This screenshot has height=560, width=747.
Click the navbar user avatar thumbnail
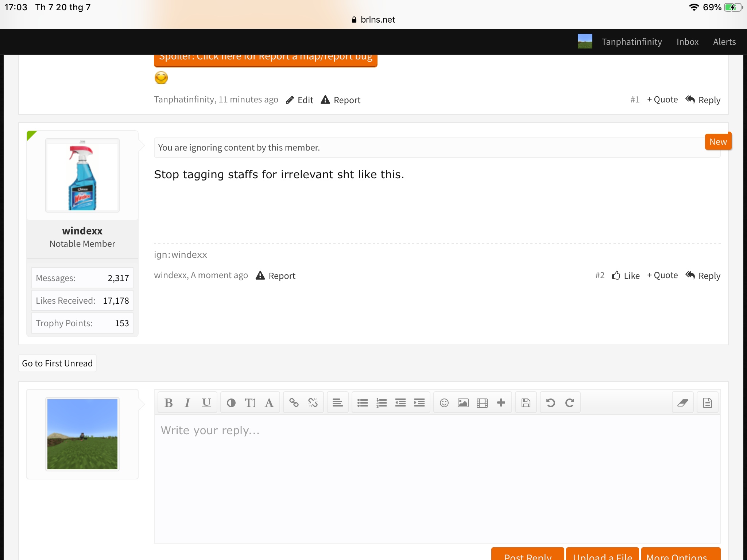585,42
